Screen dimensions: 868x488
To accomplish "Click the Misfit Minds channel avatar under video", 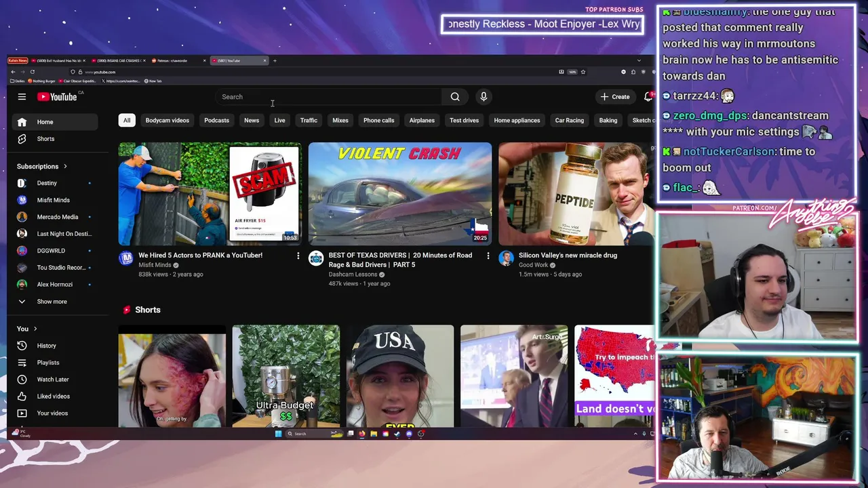I will [x=126, y=258].
